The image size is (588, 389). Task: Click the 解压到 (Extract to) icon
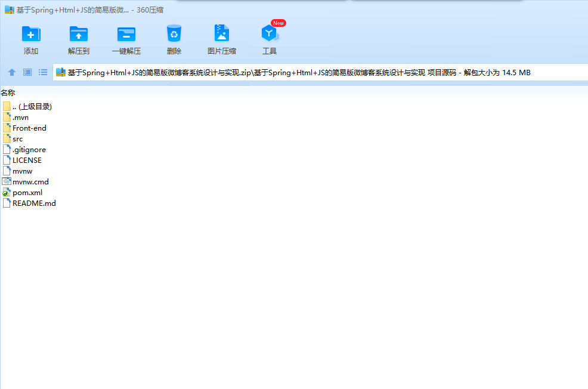click(x=78, y=34)
